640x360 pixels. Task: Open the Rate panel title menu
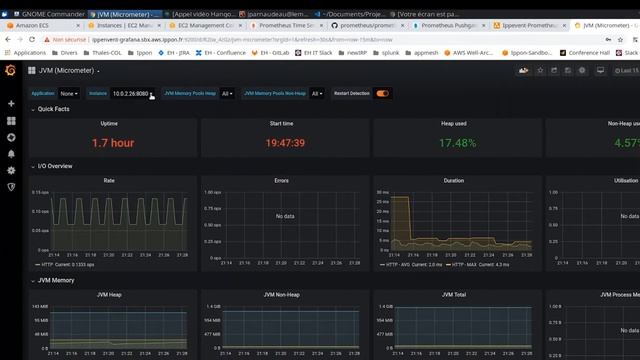109,180
